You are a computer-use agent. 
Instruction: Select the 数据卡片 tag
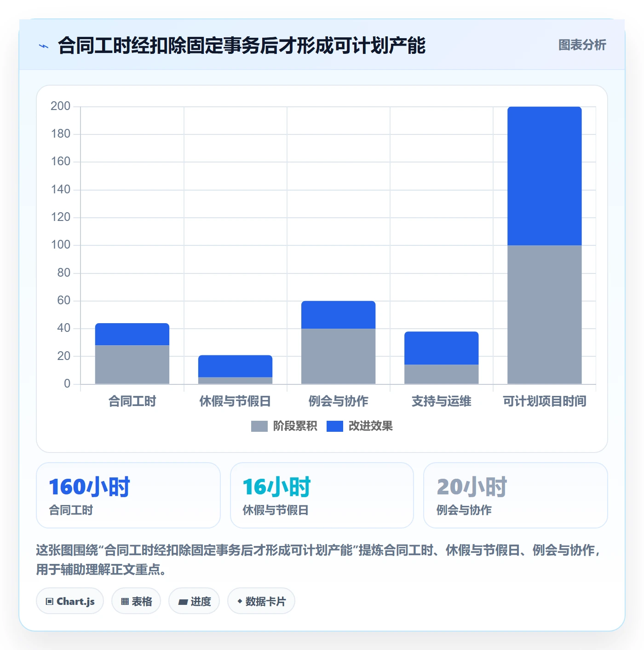pyautogui.click(x=261, y=601)
